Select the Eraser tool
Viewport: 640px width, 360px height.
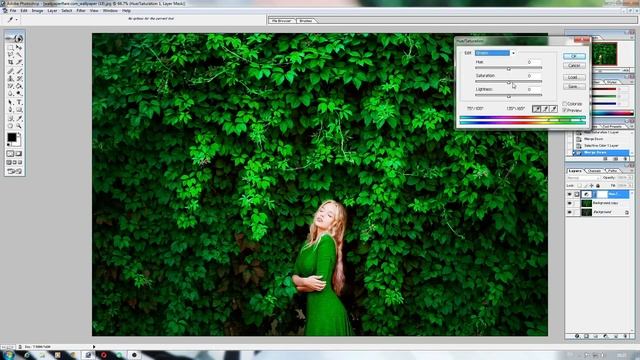tap(11, 86)
